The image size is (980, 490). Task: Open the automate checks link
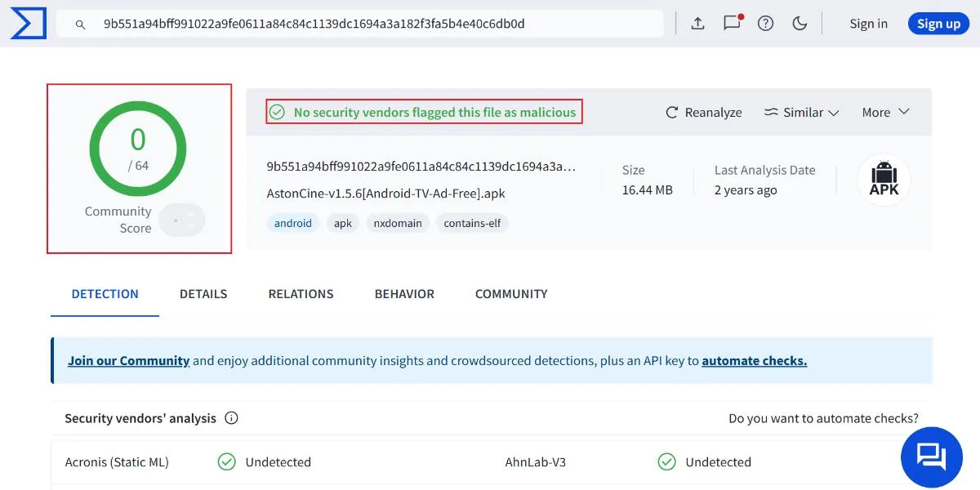coord(755,360)
